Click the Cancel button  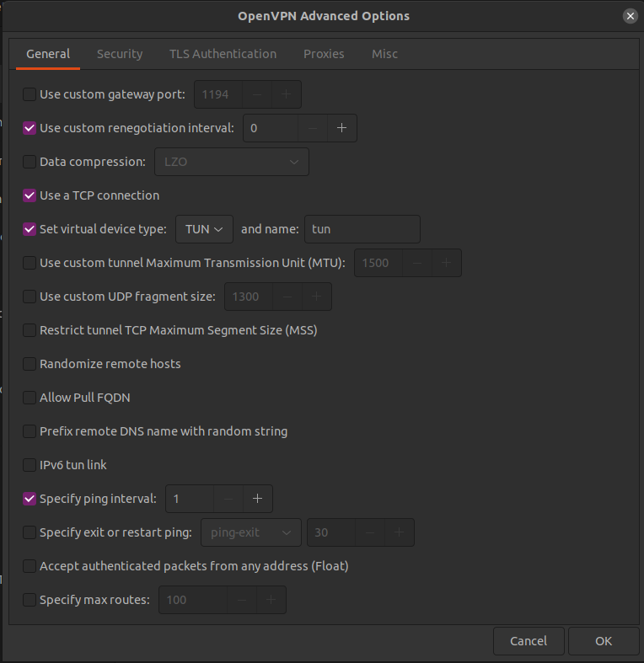point(529,641)
